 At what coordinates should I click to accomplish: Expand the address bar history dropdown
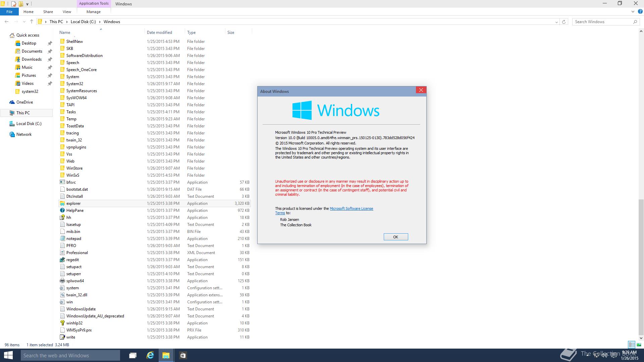point(556,22)
